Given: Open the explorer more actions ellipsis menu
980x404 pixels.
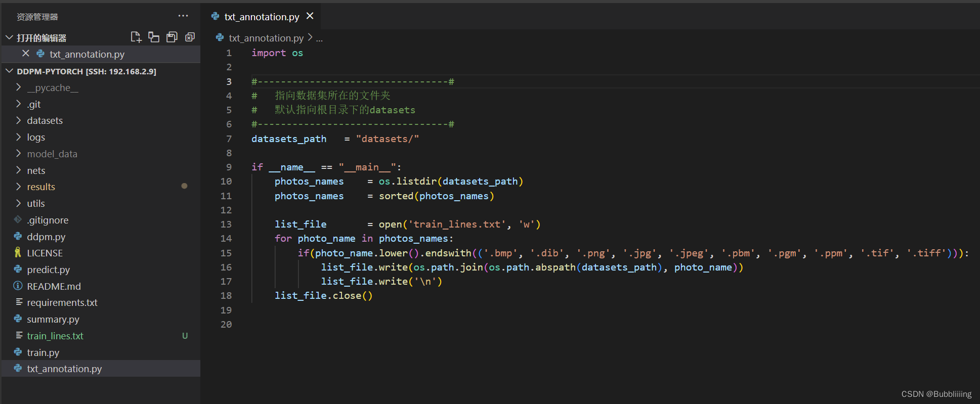Looking at the screenshot, I should (x=183, y=16).
